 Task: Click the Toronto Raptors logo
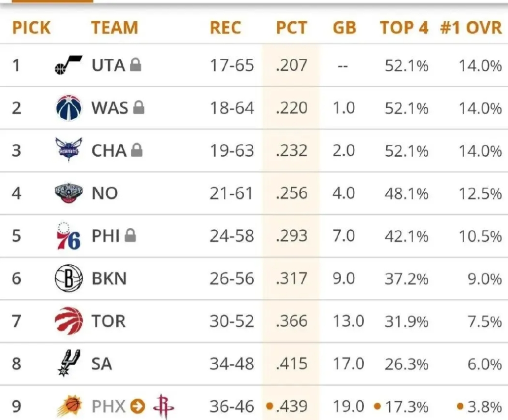tap(69, 321)
